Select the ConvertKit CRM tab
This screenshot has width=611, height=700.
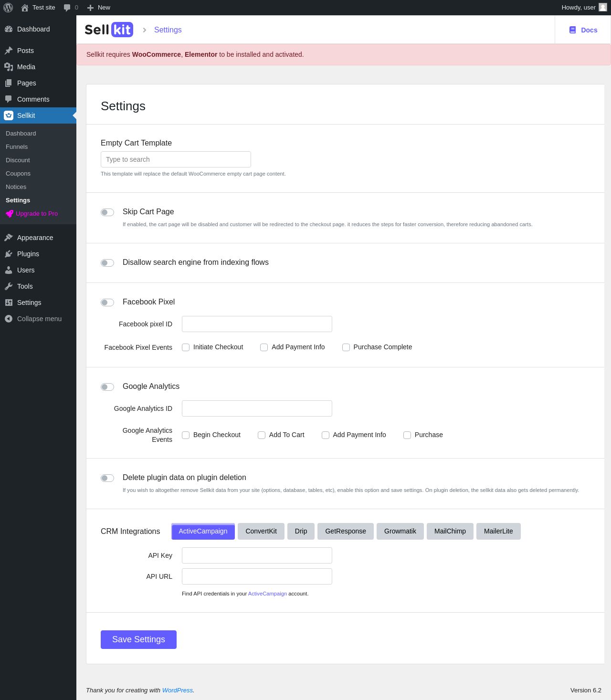(261, 531)
